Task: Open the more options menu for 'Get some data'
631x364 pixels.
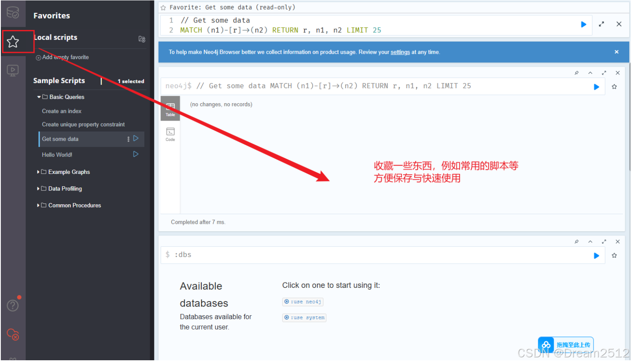Action: pyautogui.click(x=128, y=139)
